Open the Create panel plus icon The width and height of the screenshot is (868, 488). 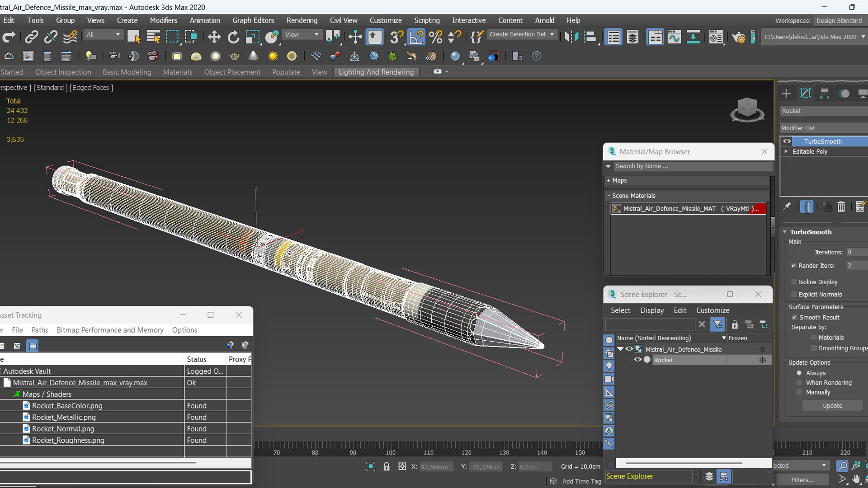[x=786, y=94]
